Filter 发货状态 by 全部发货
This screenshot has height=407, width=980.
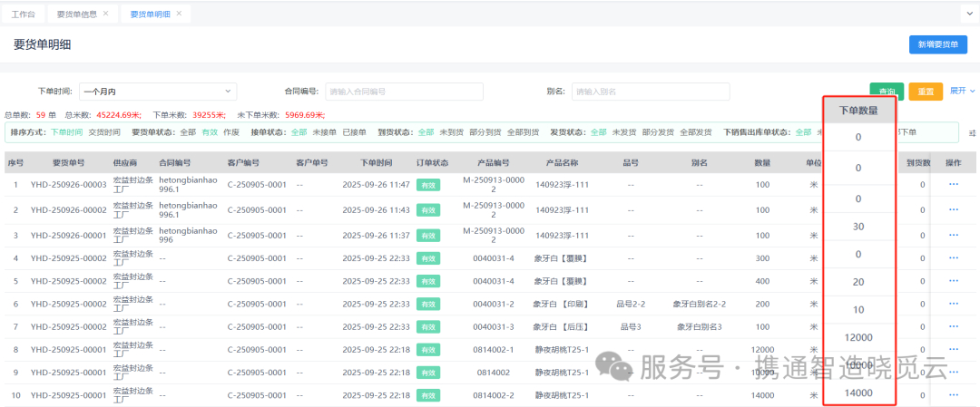[696, 132]
